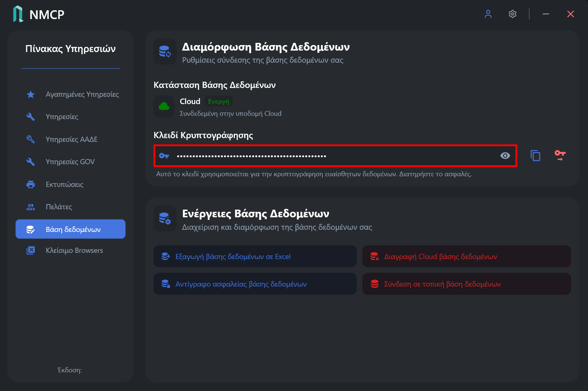The height and width of the screenshot is (391, 588).
Task: Show the hidden encryption key with eye icon
Action: coord(505,156)
